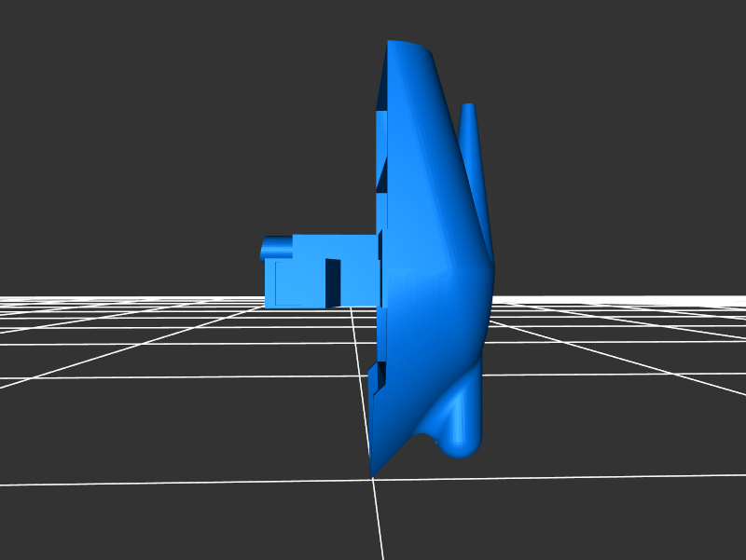
Task: Click the bottom pointed tip of the model
Action: (372, 472)
